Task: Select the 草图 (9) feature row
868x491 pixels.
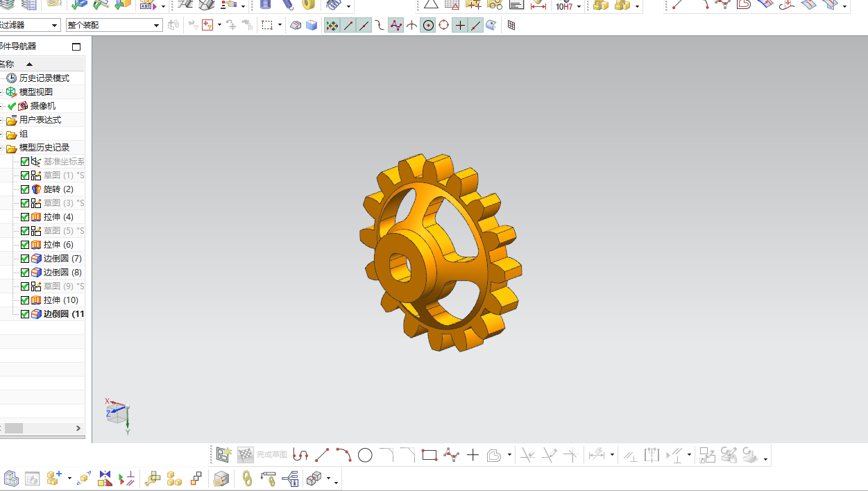Action: click(x=64, y=286)
